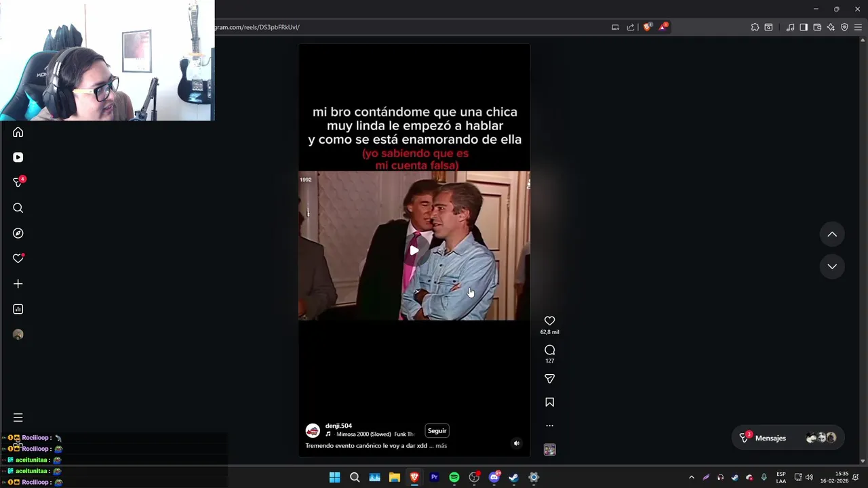
Task: Click the browser's screen cast icon
Action: pyautogui.click(x=615, y=27)
